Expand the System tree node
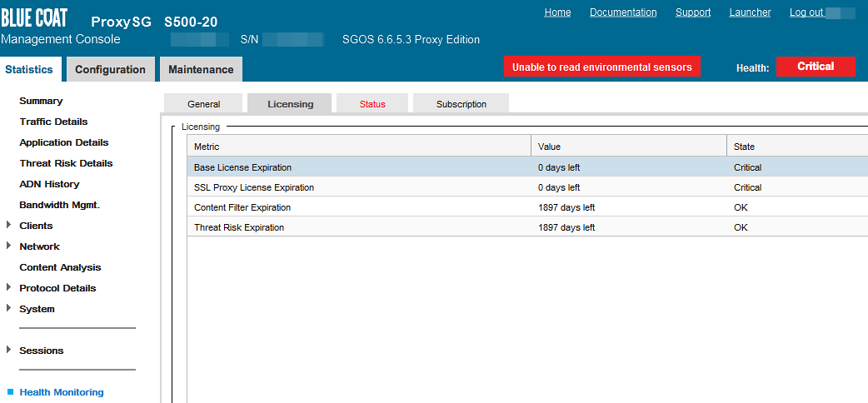The width and height of the screenshot is (868, 403). (8, 308)
